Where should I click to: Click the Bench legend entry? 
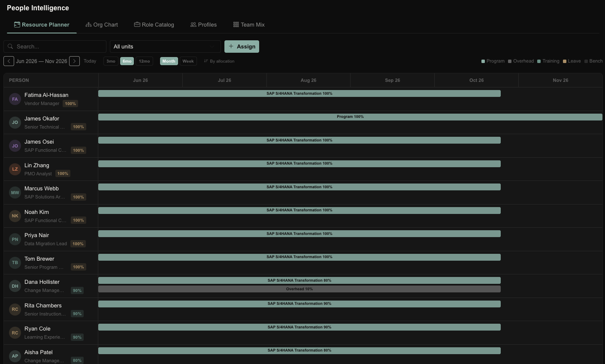tap(593, 61)
